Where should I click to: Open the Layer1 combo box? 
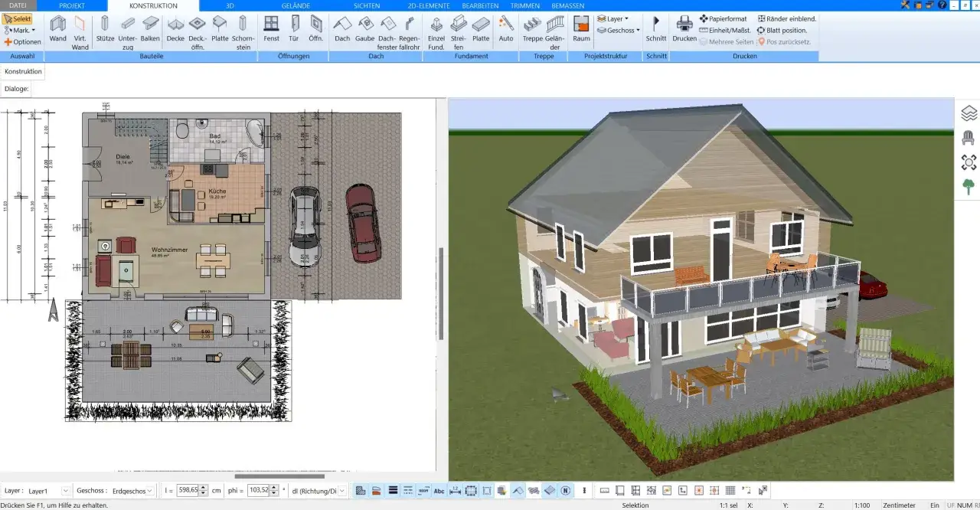[49, 490]
